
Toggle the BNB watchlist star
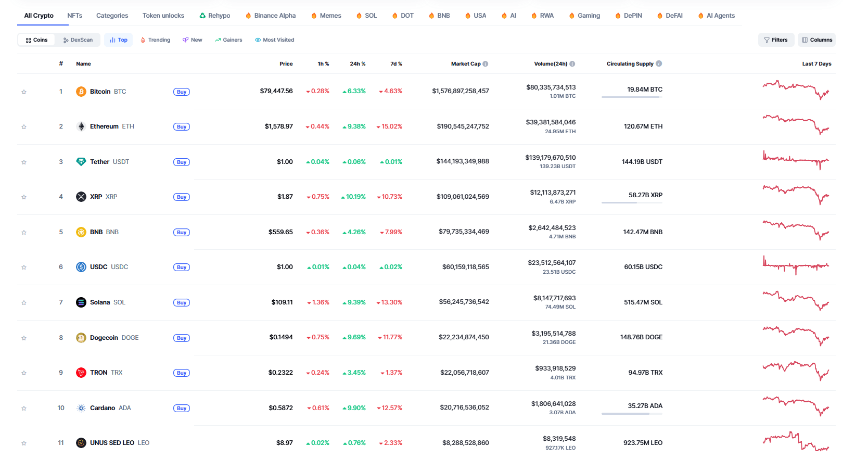[24, 233]
